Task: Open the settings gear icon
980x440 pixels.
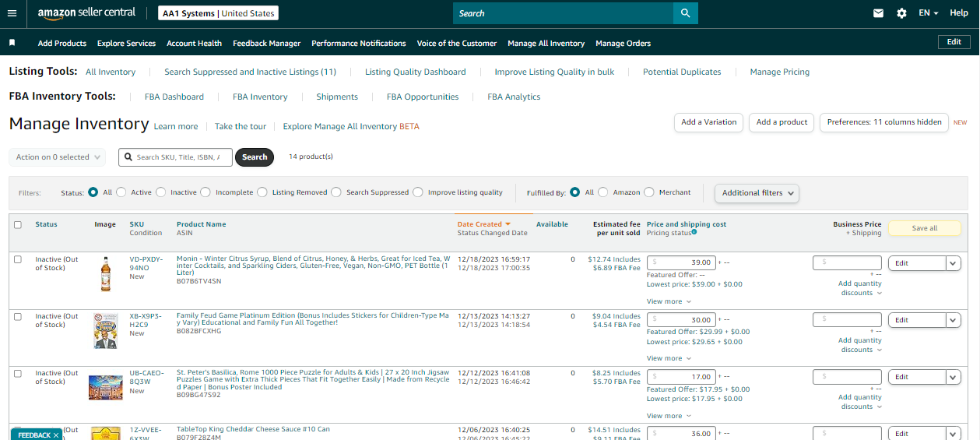Action: [901, 13]
